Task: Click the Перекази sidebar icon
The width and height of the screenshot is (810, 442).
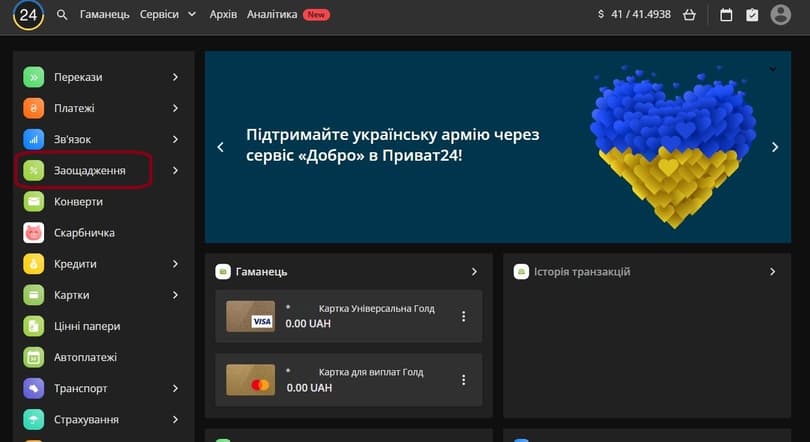Action: pyautogui.click(x=34, y=77)
